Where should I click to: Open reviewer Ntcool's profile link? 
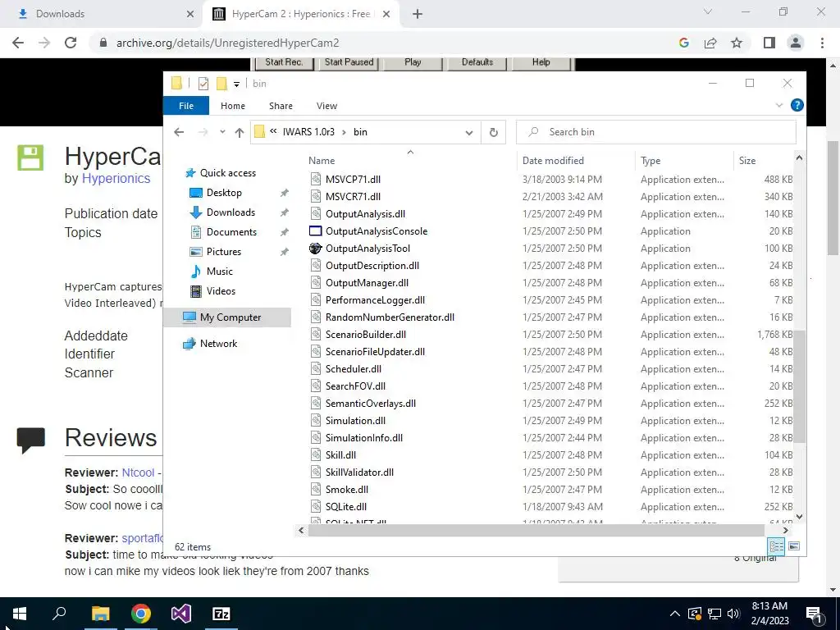click(x=138, y=472)
